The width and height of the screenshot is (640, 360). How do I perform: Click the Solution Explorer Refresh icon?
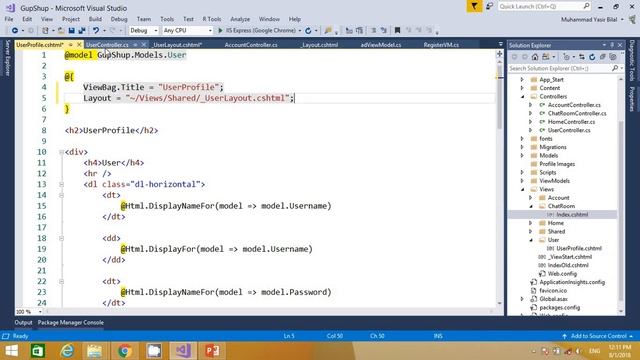coord(592,57)
